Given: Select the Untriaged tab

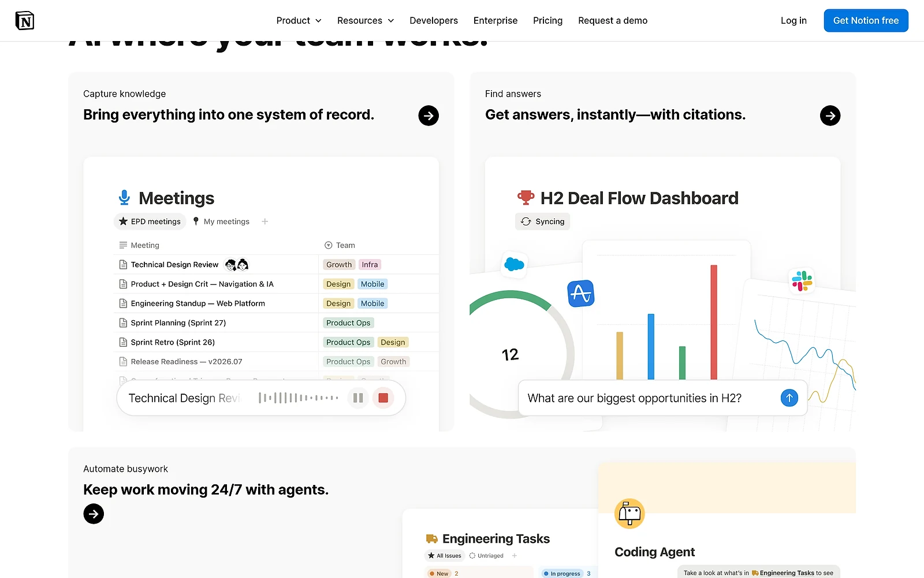Looking at the screenshot, I should tap(486, 555).
